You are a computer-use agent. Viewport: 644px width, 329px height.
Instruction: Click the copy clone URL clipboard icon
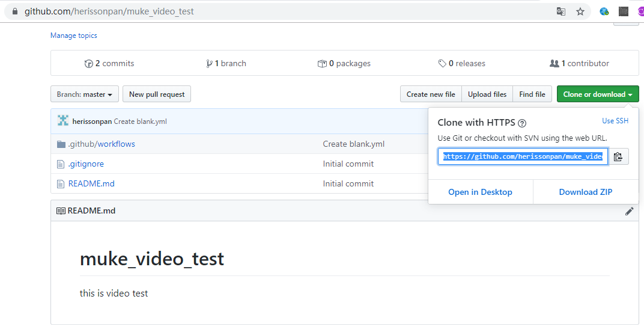point(618,157)
